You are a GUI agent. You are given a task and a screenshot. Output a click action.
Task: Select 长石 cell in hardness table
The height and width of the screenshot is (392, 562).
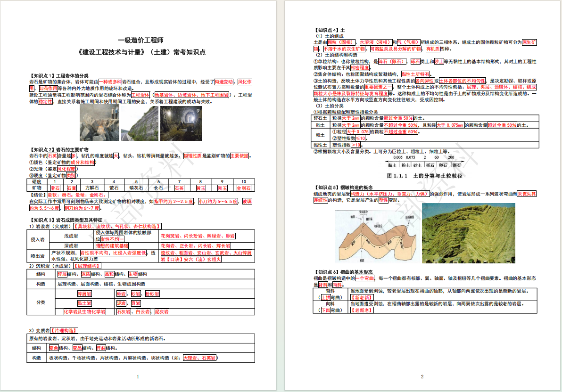click(158, 188)
